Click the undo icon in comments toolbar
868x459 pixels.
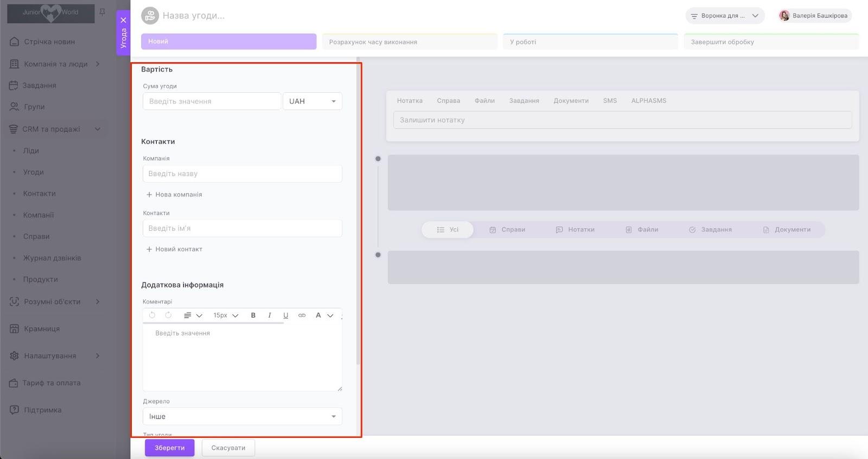(152, 315)
